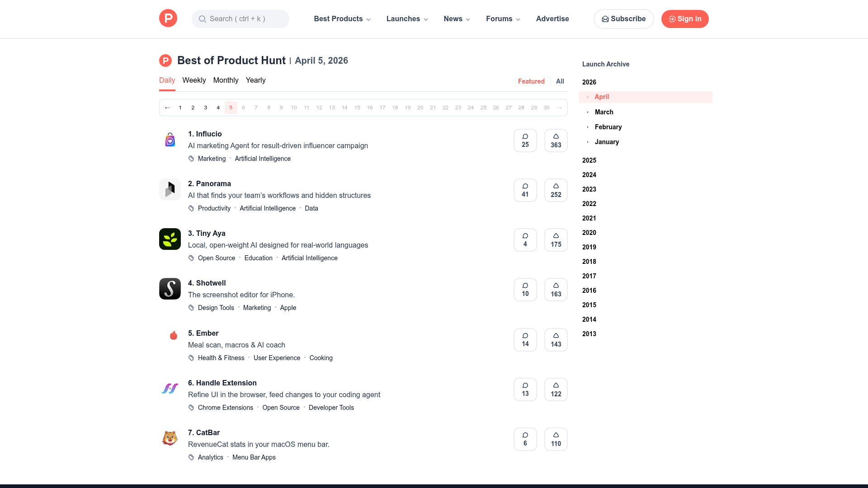Show All launches filter
This screenshot has width=868, height=488.
click(x=560, y=81)
